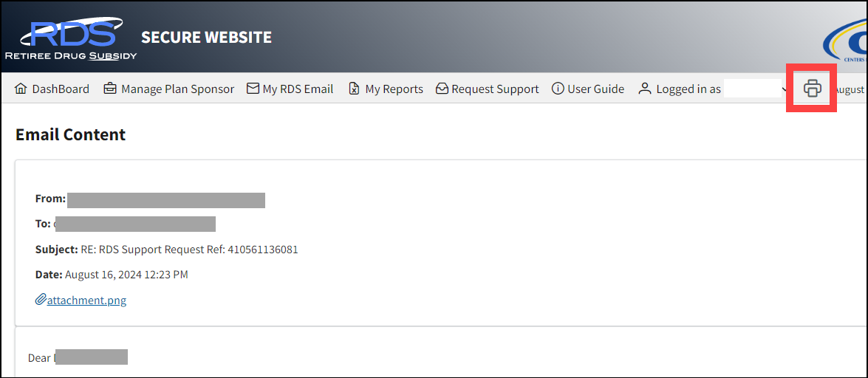Select the Manage Plan Sponsor menu label
This screenshot has height=378, width=868.
coord(177,89)
